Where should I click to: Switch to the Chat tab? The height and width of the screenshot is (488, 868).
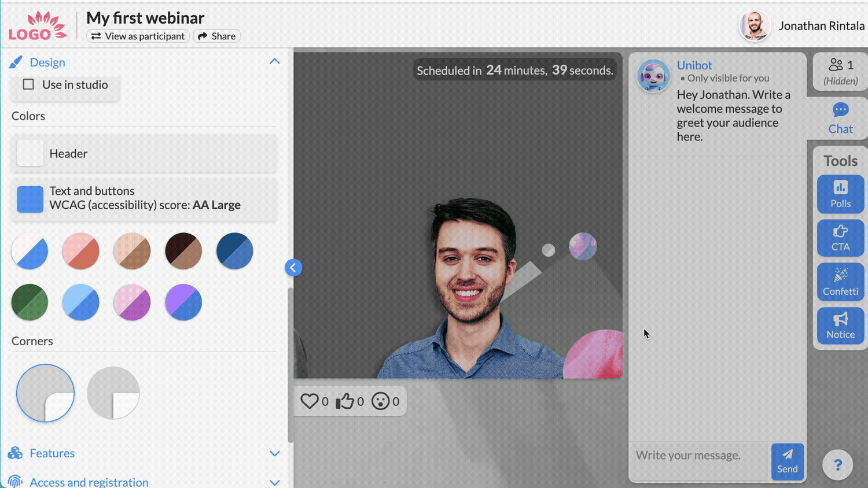coord(840,119)
